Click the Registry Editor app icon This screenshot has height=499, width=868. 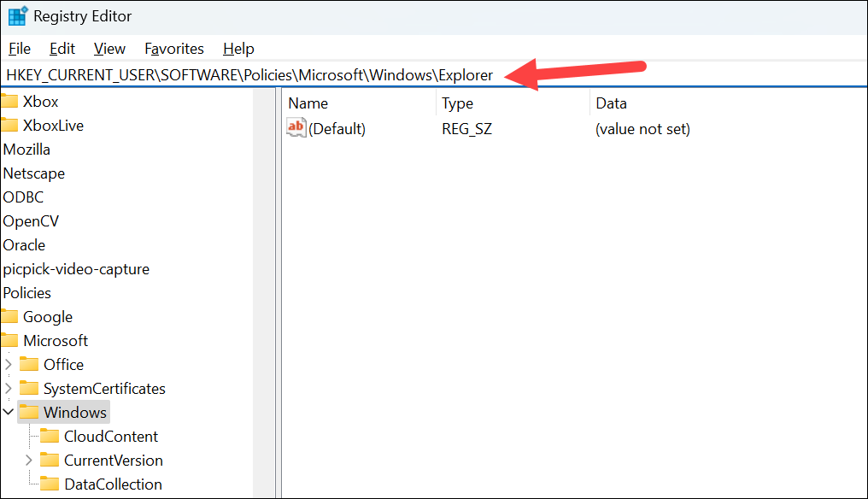[x=18, y=15]
